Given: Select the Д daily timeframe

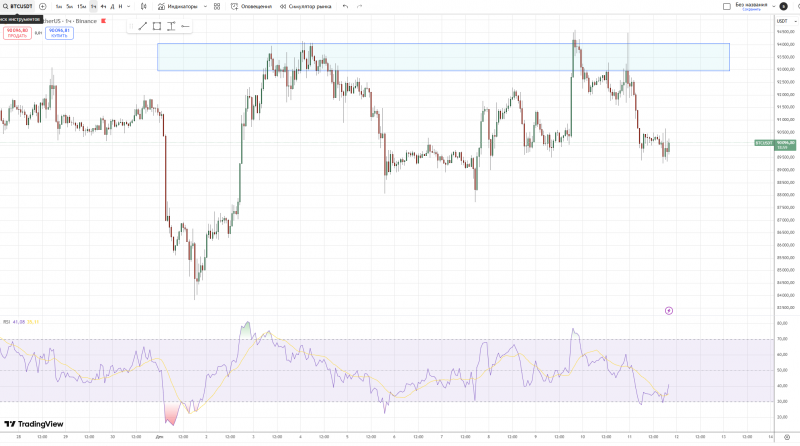Looking at the screenshot, I should pos(113,7).
